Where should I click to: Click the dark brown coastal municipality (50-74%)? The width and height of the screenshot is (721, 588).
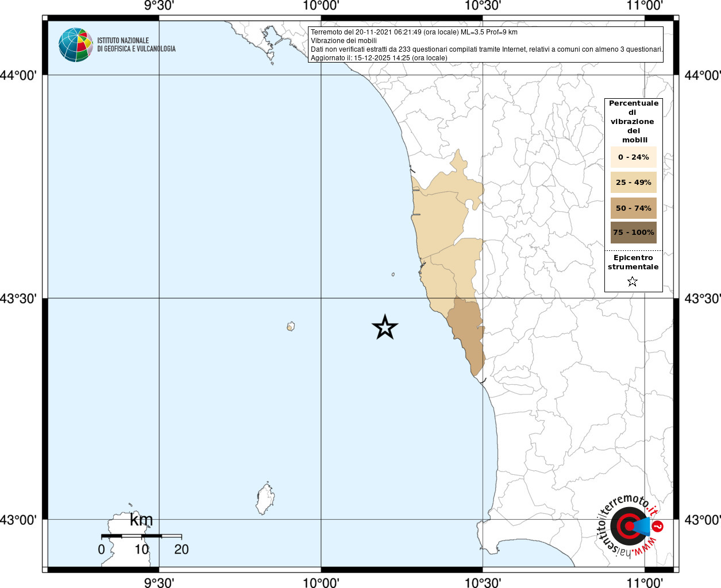coord(468,333)
